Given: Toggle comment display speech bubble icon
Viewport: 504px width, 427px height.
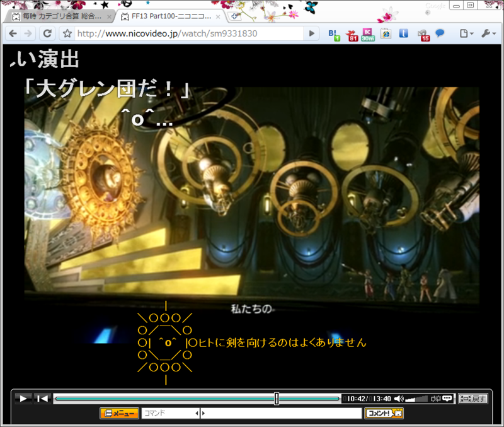Looking at the screenshot, I should pos(447,399).
